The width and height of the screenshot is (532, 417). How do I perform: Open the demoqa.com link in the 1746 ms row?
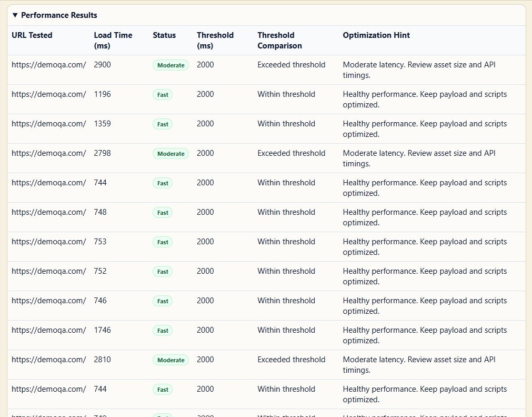click(x=48, y=330)
